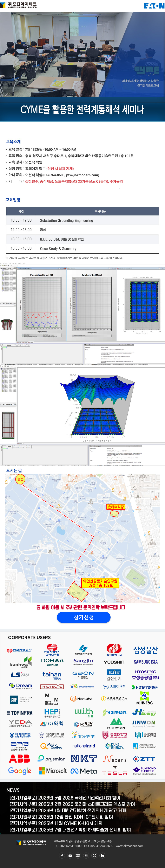Click the Pacific Gas and Electric logo
This screenshot has width=165, height=868.
(x=144, y=746)
